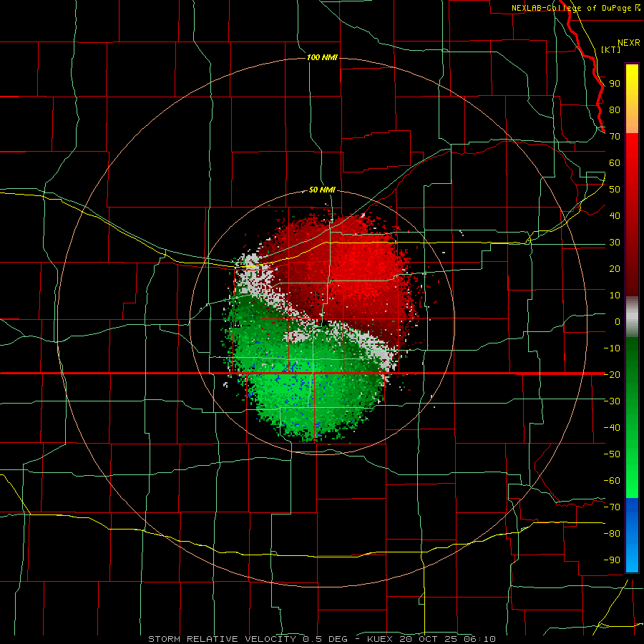This screenshot has height=644, width=644.
Task: Click the positive 60 value on velocity scale
Action: pyautogui.click(x=615, y=163)
